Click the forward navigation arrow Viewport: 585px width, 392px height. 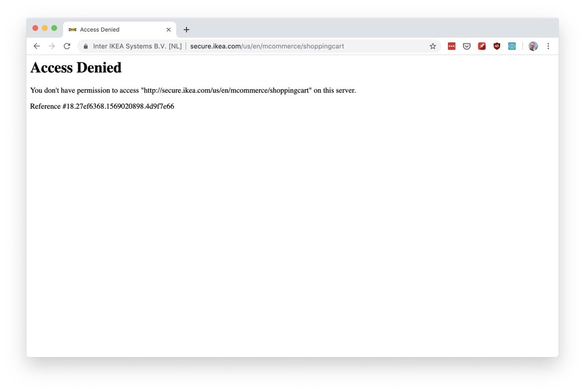[52, 46]
